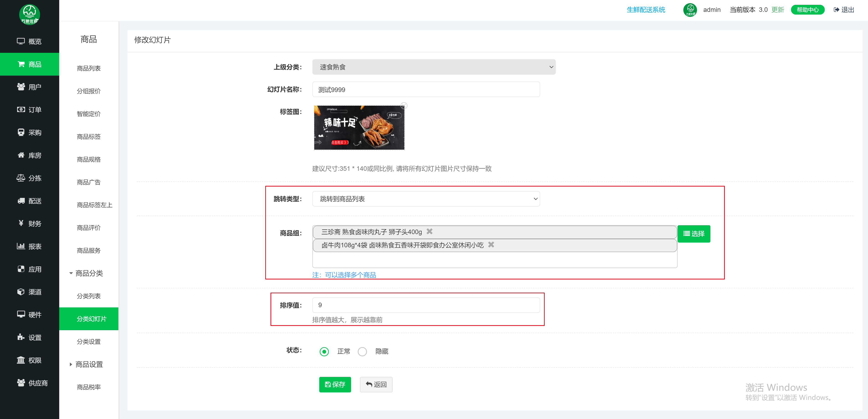Remove the 三珍斋 product tag with X icon
Image resolution: width=868 pixels, height=419 pixels.
pos(429,232)
